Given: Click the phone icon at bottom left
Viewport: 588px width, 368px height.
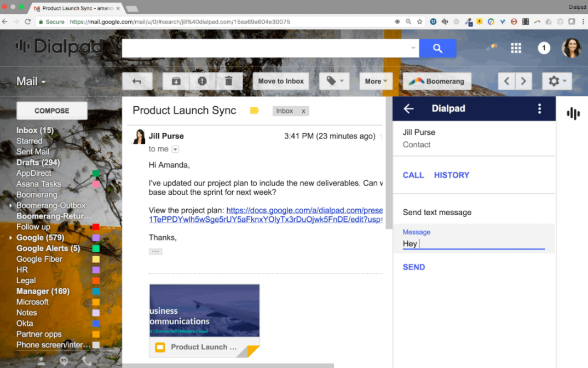Looking at the screenshot, I should 86,361.
